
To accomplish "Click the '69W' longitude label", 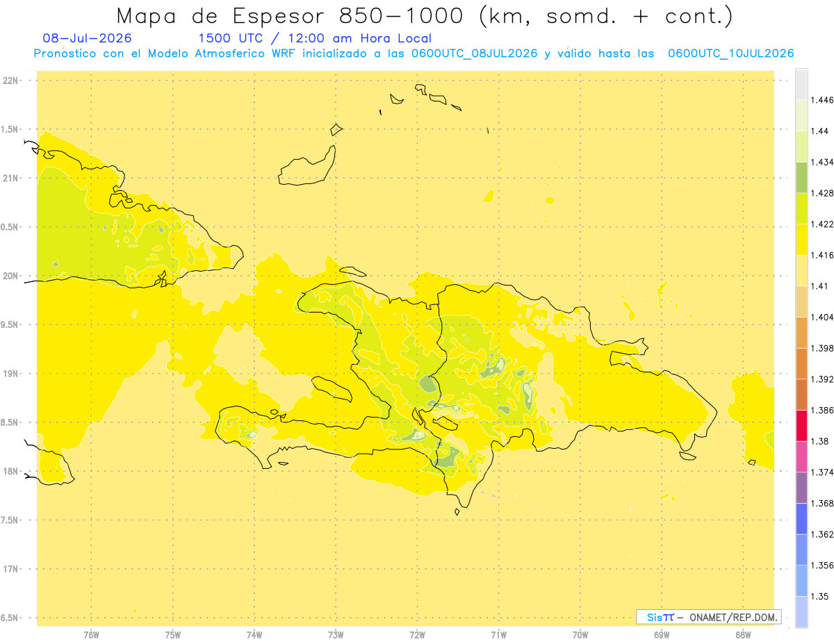I will pyautogui.click(x=662, y=634).
